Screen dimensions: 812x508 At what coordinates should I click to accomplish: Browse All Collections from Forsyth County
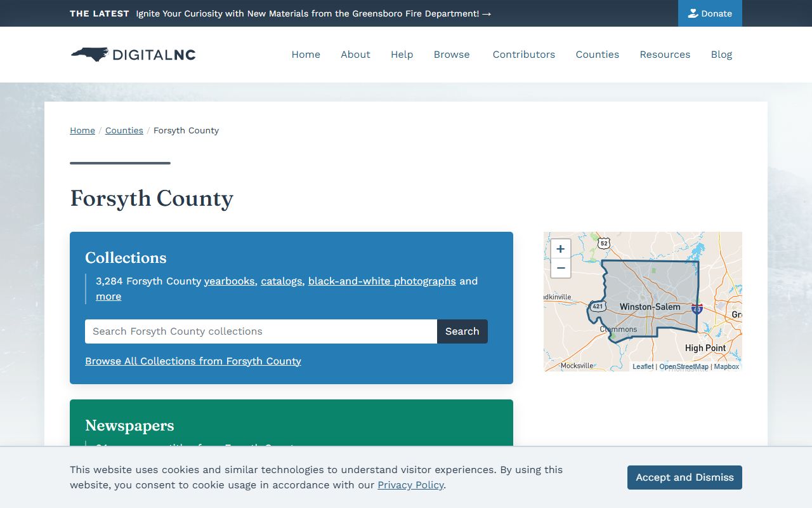pos(193,361)
